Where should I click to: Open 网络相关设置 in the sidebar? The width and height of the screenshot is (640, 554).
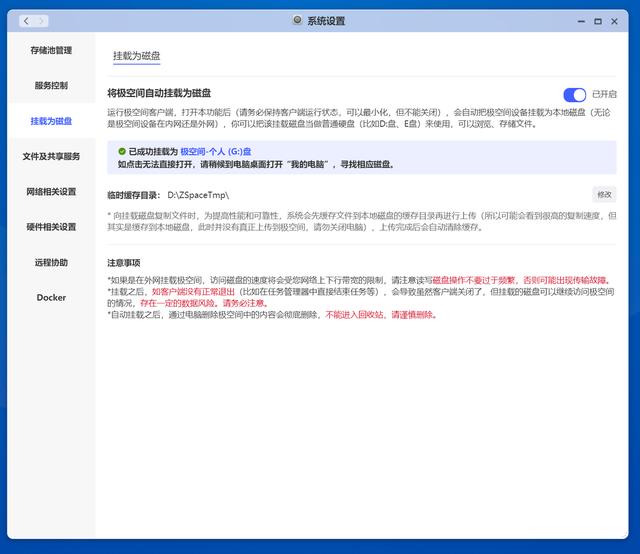(x=51, y=191)
